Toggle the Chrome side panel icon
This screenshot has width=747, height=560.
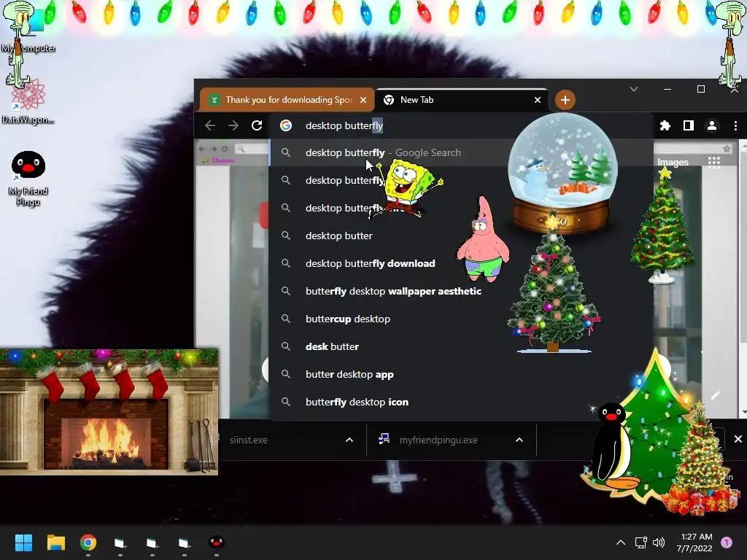tap(689, 125)
